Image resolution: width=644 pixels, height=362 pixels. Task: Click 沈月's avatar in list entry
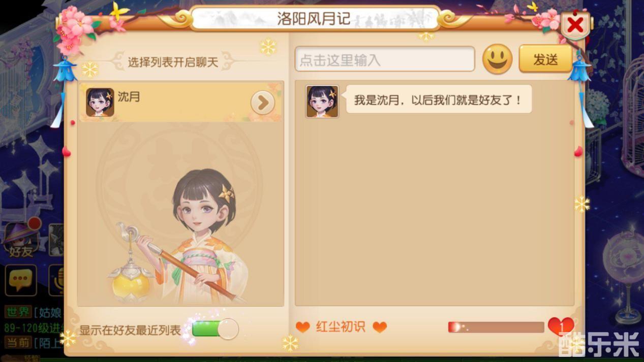[x=100, y=103]
